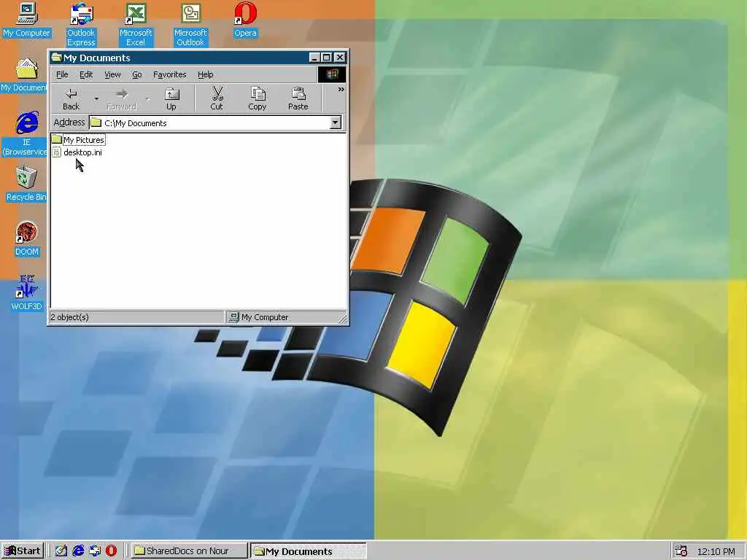Open the Go menu
Screen dimensions: 747x560
(136, 75)
